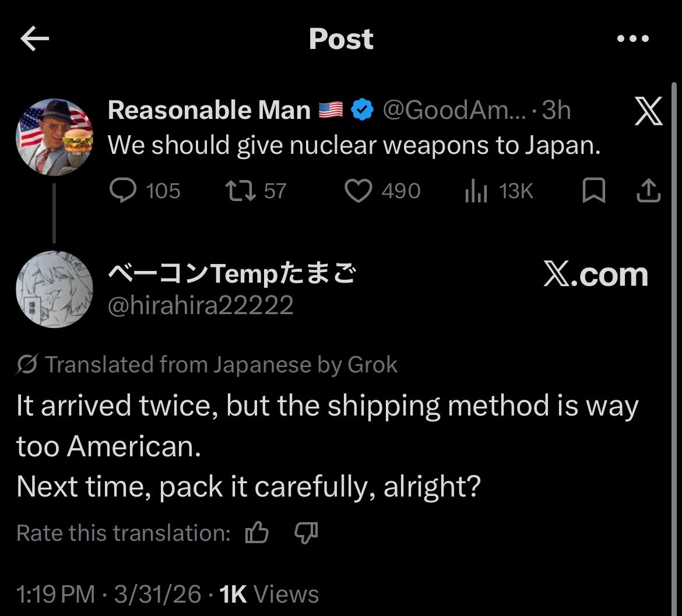Viewport: 682px width, 616px height.
Task: Rate the translation with thumbs down
Action: click(305, 532)
